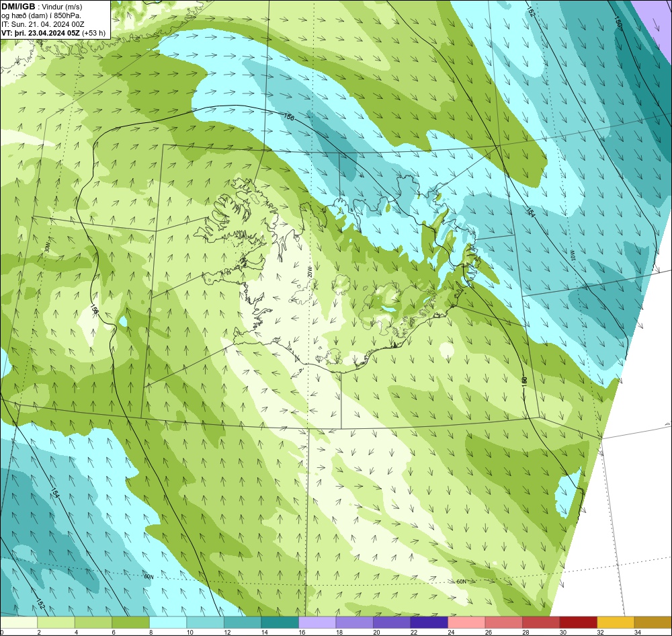The width and height of the screenshot is (672, 636).
Task: Click the 20W meridian label over Iceland
Action: click(309, 271)
